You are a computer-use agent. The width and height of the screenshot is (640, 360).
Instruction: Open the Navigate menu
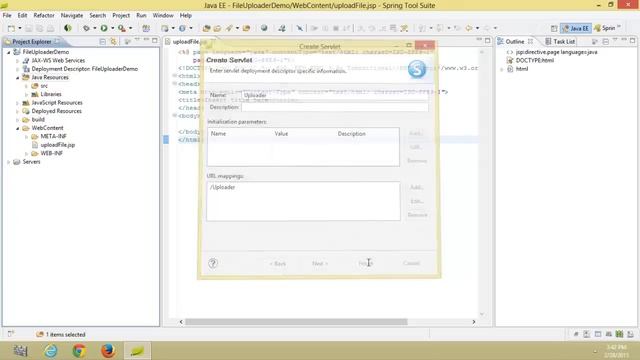72,15
